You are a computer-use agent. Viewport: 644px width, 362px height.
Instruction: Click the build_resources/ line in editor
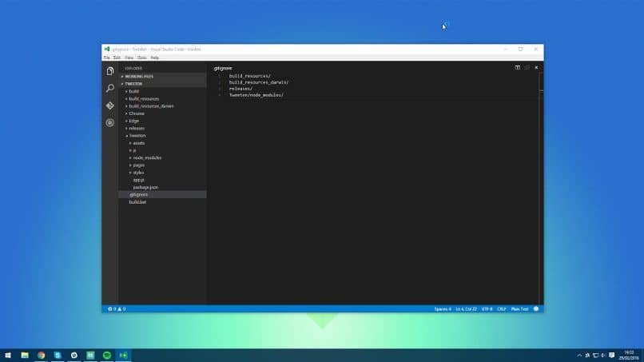250,76
